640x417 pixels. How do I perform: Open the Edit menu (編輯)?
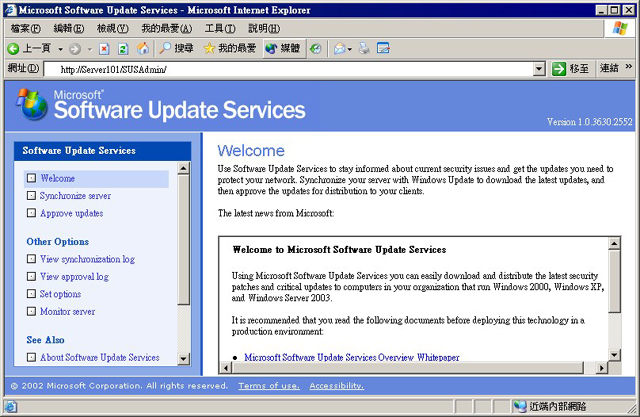pyautogui.click(x=69, y=28)
